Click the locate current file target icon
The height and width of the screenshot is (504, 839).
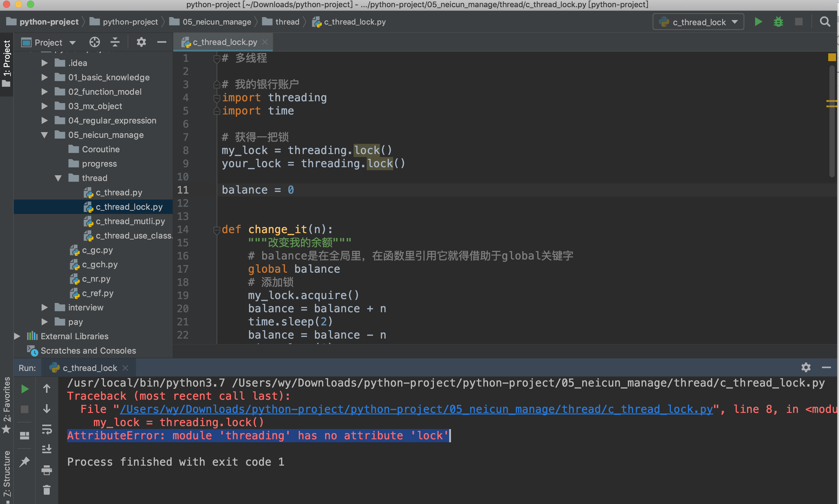(94, 43)
